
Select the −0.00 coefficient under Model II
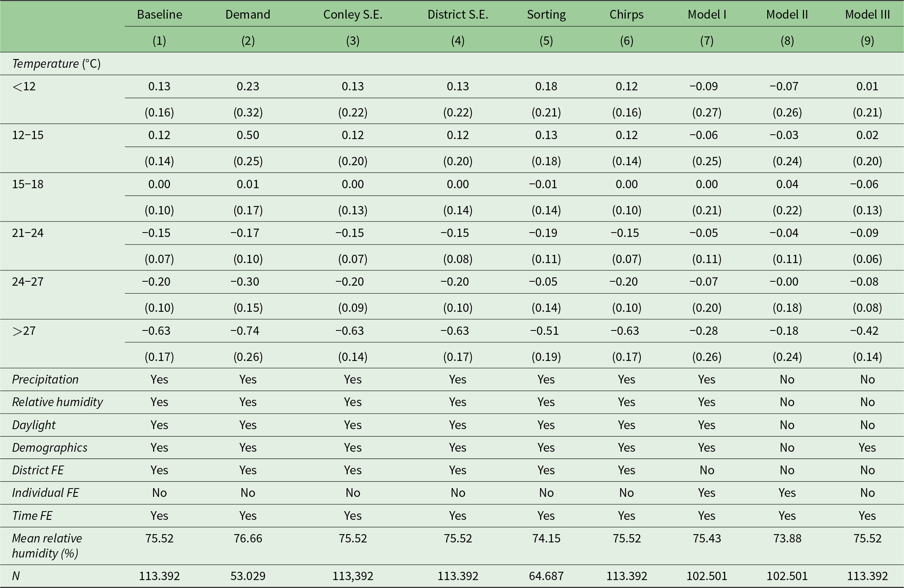(x=784, y=282)
